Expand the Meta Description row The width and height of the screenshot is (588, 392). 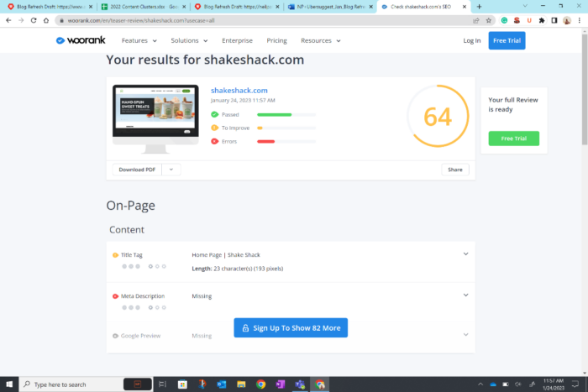tap(465, 295)
